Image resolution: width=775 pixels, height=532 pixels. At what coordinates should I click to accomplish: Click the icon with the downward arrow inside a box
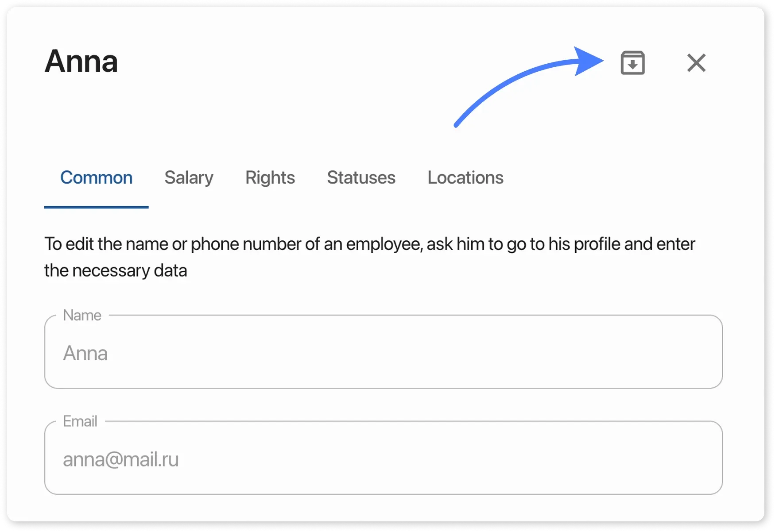click(x=632, y=63)
